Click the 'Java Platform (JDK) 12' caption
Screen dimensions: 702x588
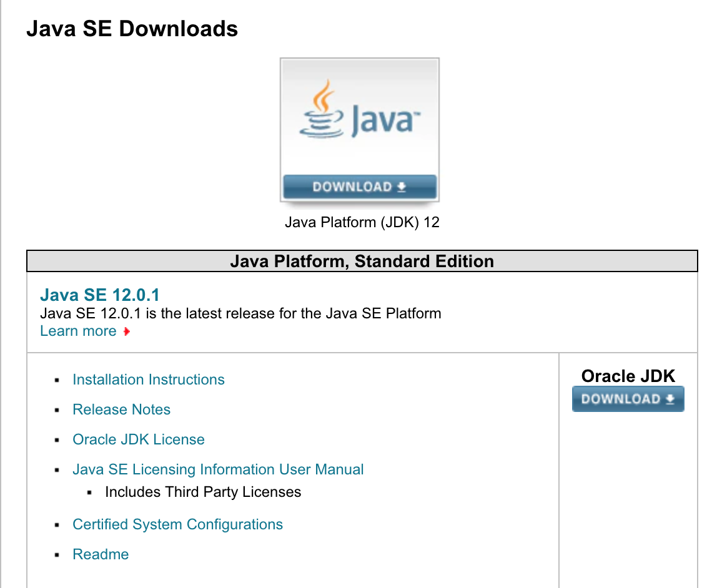click(362, 222)
